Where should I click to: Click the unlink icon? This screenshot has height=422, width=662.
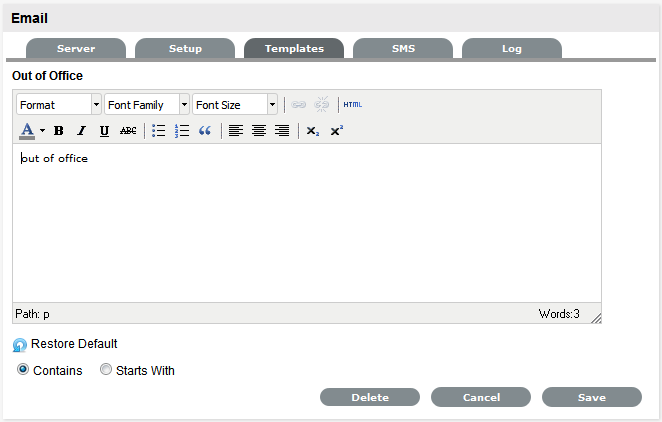point(322,105)
